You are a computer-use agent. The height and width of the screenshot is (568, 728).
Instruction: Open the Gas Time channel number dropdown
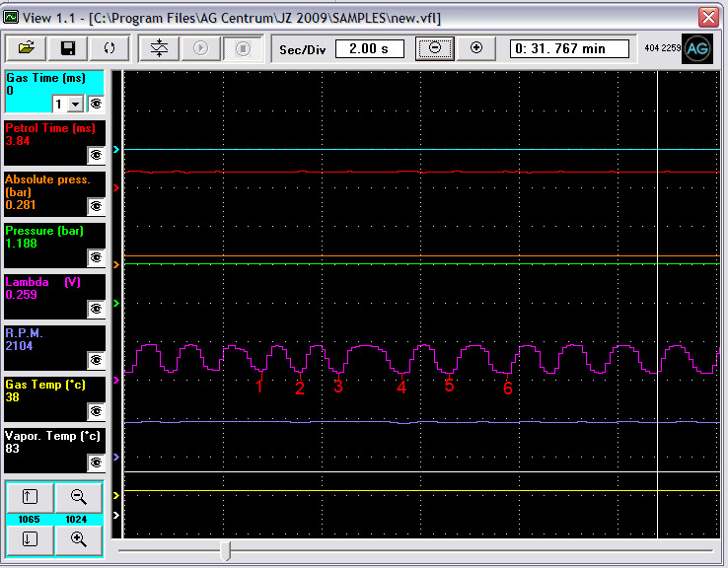click(x=77, y=104)
